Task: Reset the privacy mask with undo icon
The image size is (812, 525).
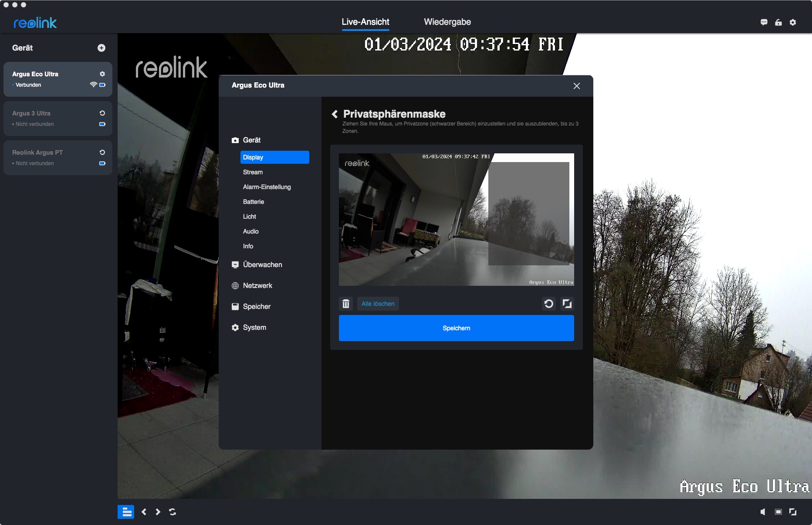Action: [x=549, y=304]
